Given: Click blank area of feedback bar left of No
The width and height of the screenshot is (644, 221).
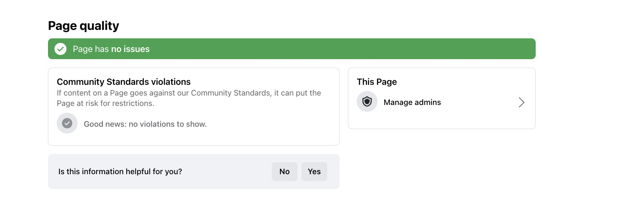Looking at the screenshot, I should coord(227,172).
